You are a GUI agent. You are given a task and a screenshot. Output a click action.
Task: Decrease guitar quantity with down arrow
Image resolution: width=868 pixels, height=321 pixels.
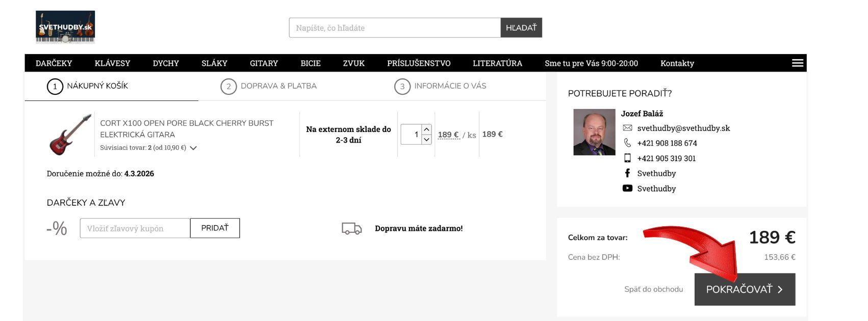(x=427, y=139)
